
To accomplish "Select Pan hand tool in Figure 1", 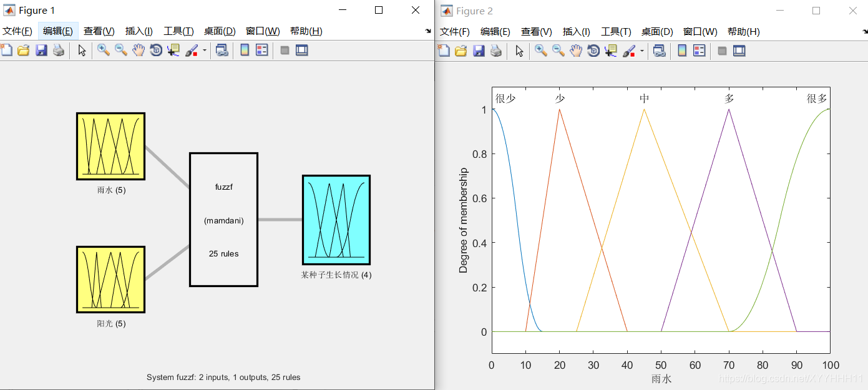I will [x=139, y=51].
